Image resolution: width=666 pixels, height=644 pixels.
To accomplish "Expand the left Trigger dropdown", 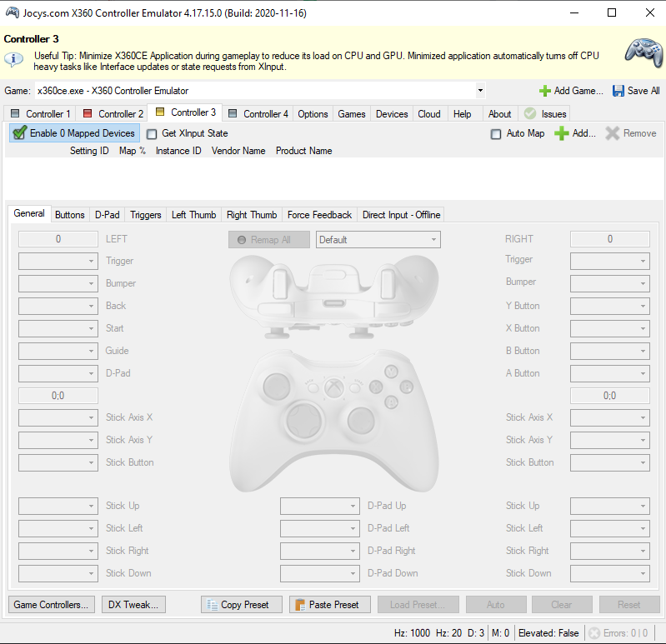I will coord(58,261).
